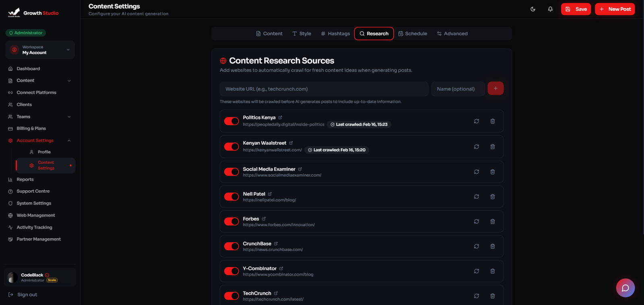Toggle dark mode moon icon
Image resolution: width=644 pixels, height=305 pixels.
pyautogui.click(x=533, y=9)
